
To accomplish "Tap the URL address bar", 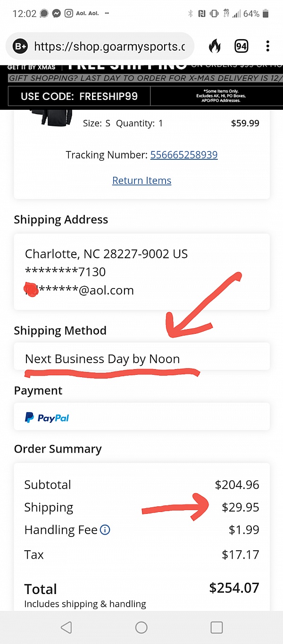I will (x=109, y=46).
